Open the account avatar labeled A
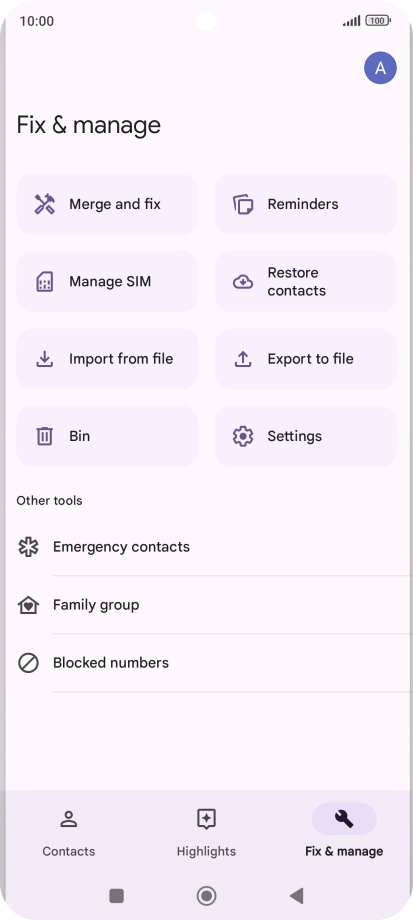This screenshot has height=920, width=413. click(x=380, y=68)
